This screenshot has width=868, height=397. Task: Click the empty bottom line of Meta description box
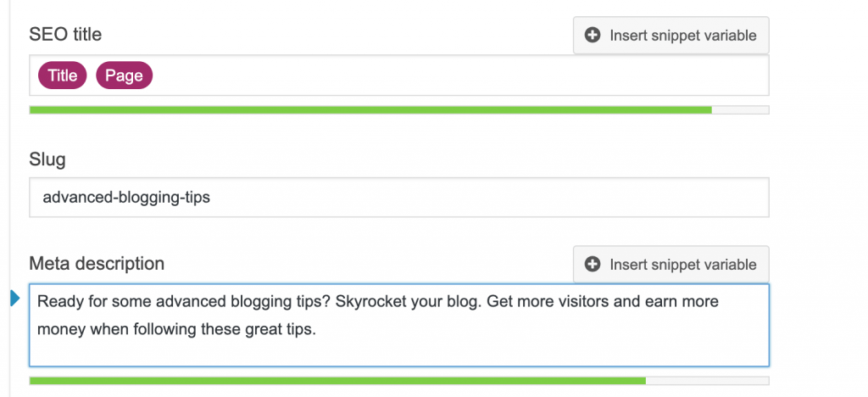398,353
